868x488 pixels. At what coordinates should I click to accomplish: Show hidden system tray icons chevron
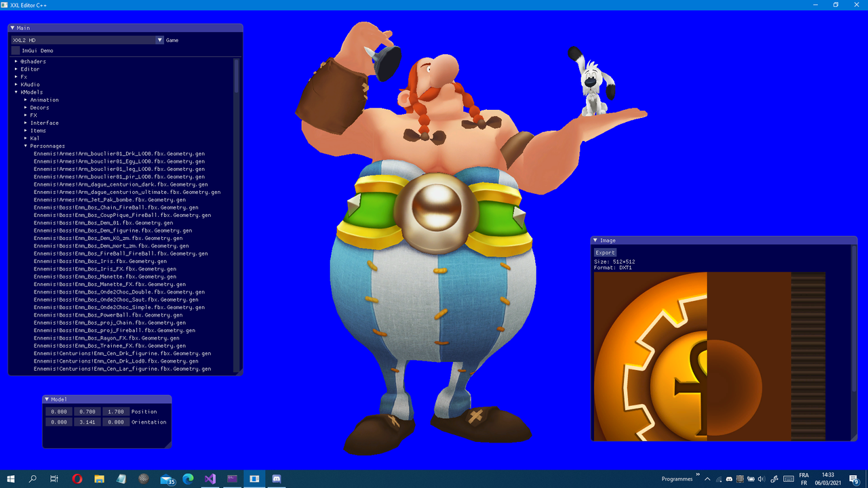pyautogui.click(x=708, y=479)
